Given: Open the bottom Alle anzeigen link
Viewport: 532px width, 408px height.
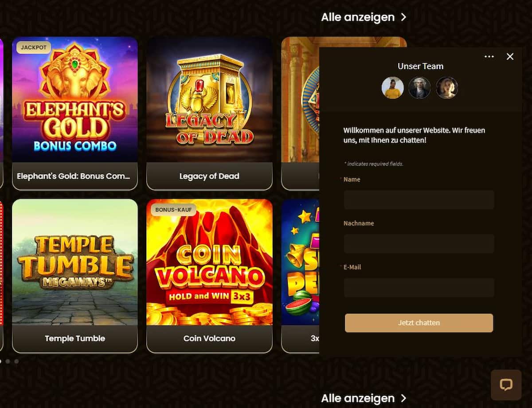Looking at the screenshot, I should (358, 398).
